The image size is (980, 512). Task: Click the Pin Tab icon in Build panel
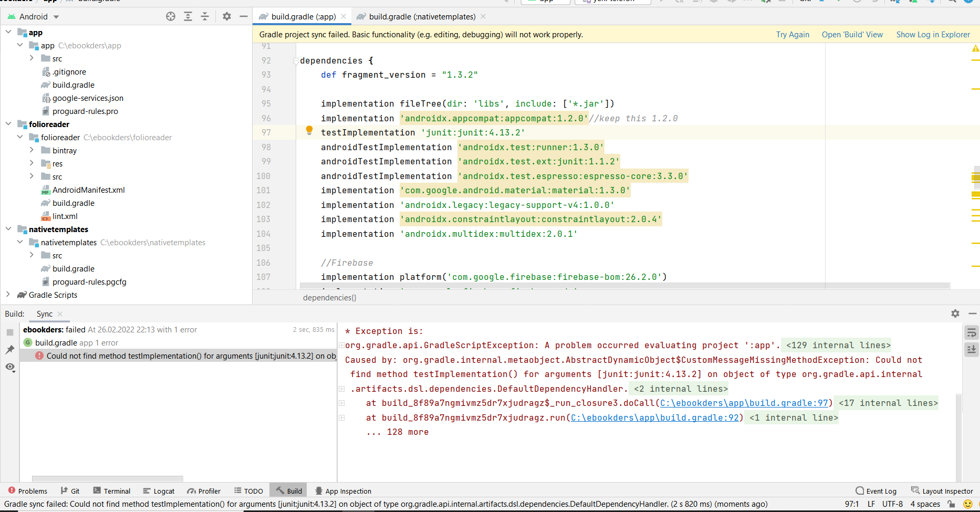[10, 350]
